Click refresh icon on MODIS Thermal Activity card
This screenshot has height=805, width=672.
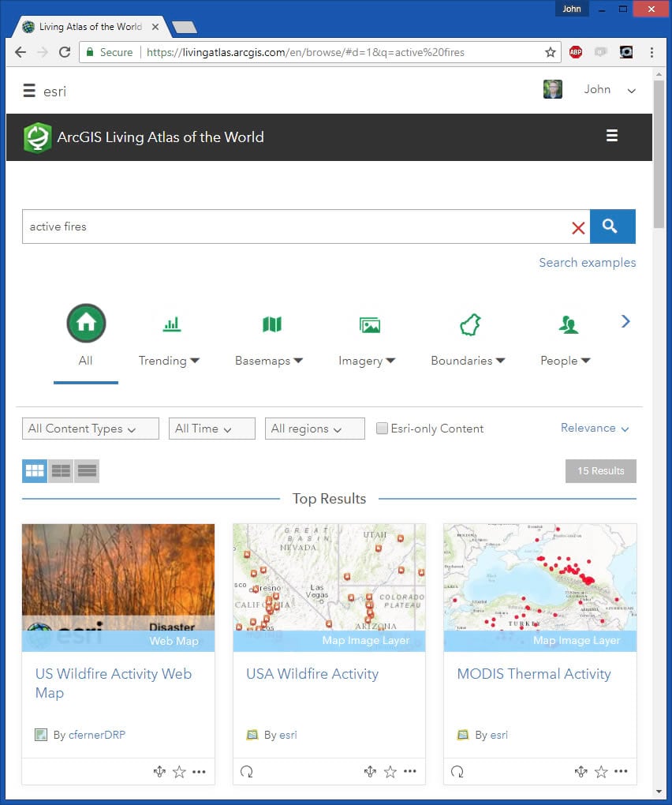457,772
